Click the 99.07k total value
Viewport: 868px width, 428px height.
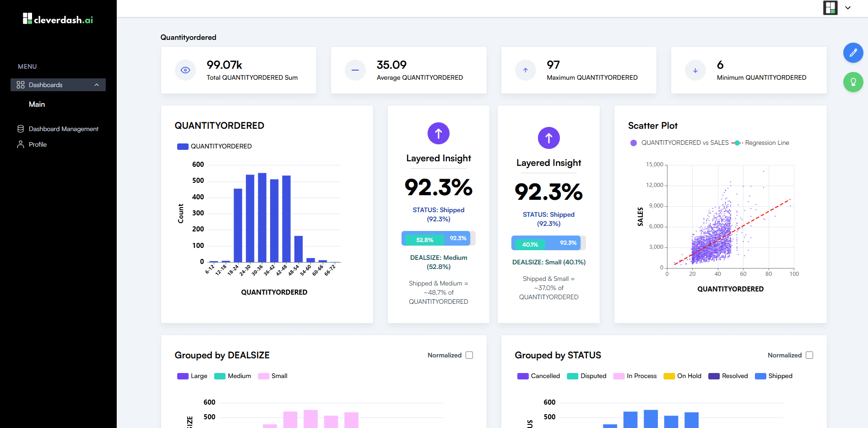(x=224, y=65)
